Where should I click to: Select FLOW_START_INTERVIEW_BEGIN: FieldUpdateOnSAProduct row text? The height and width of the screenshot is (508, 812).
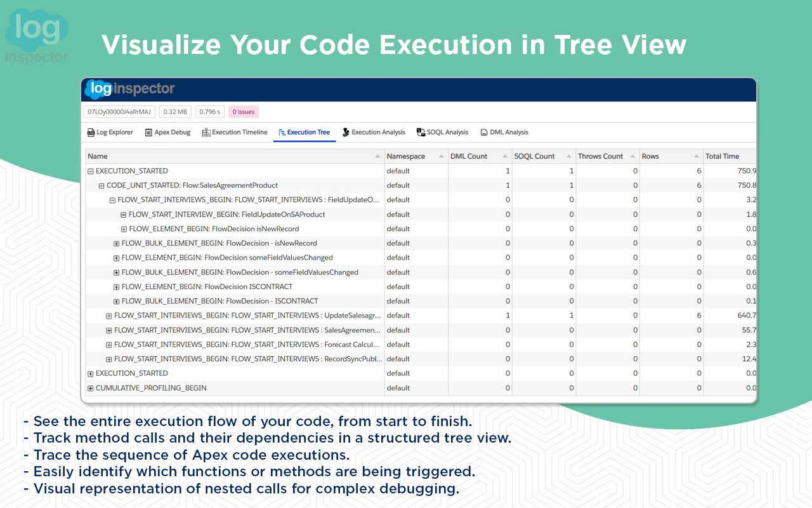click(227, 215)
